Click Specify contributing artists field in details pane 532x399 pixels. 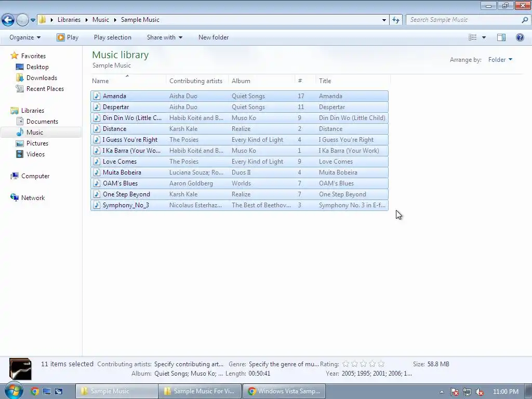tap(189, 364)
